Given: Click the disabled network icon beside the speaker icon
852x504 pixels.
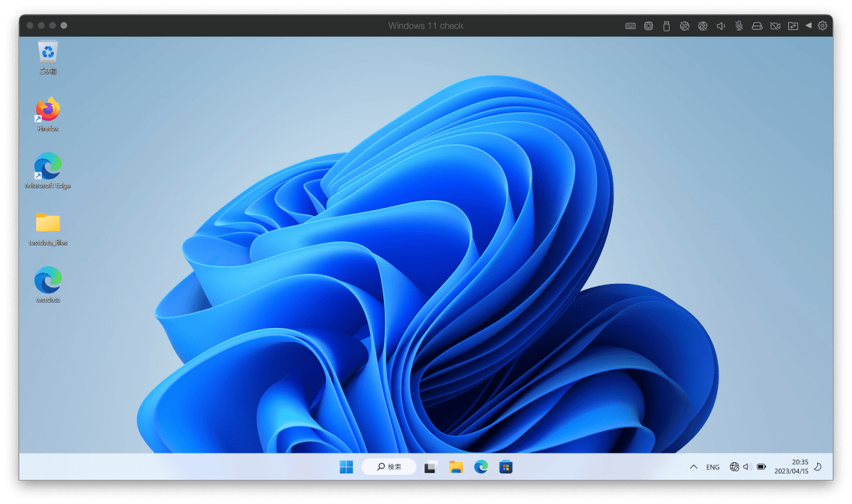Looking at the screenshot, I should click(702, 26).
